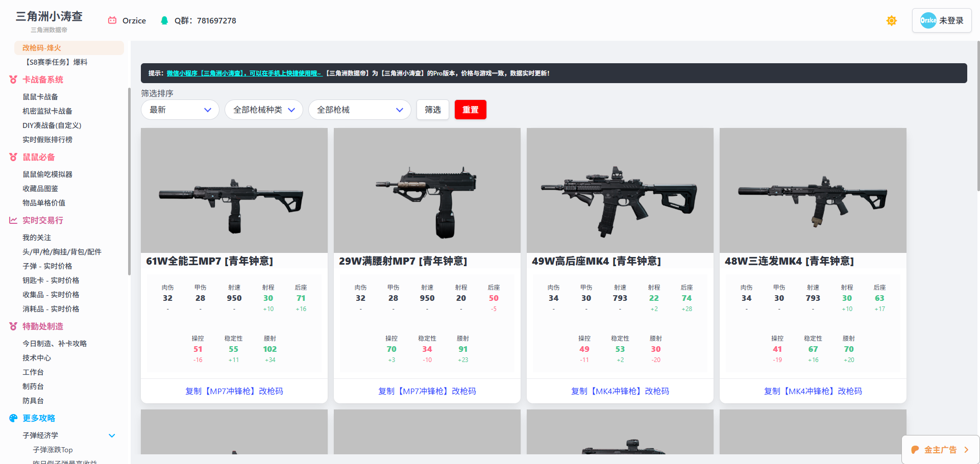The height and width of the screenshot is (464, 980).
Task: Click the Orzice avatar in login button
Action: pos(928,20)
